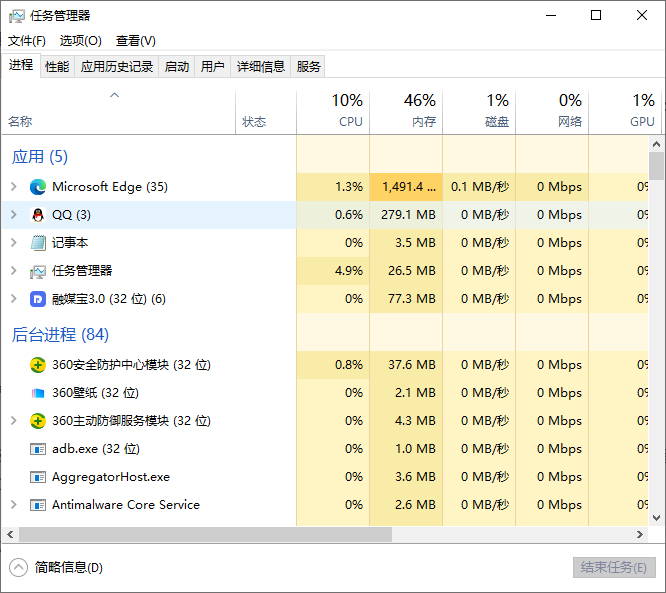The height and width of the screenshot is (593, 666).
Task: Click 融媒宝3.0's 77.3 MB memory value
Action: (412, 299)
